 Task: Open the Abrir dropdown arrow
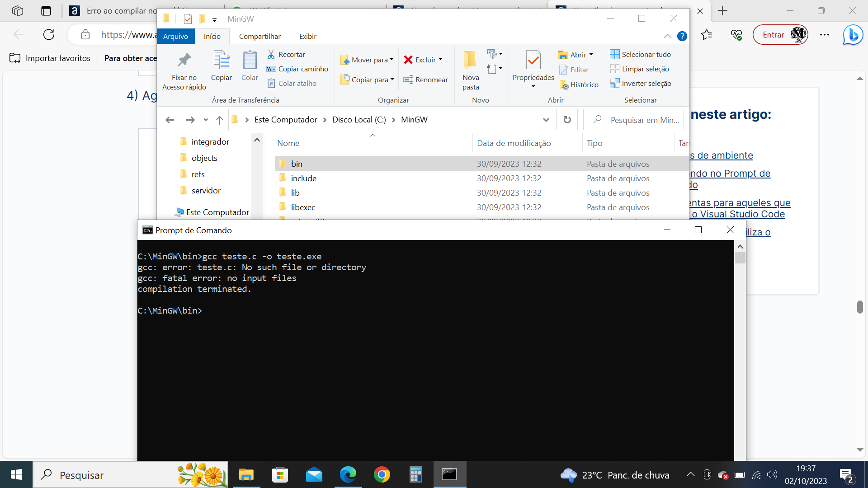tap(591, 55)
